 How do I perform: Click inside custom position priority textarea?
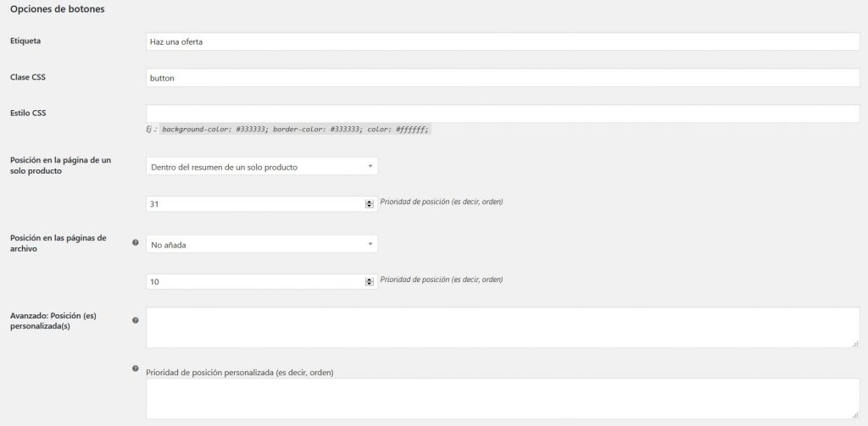point(503,398)
